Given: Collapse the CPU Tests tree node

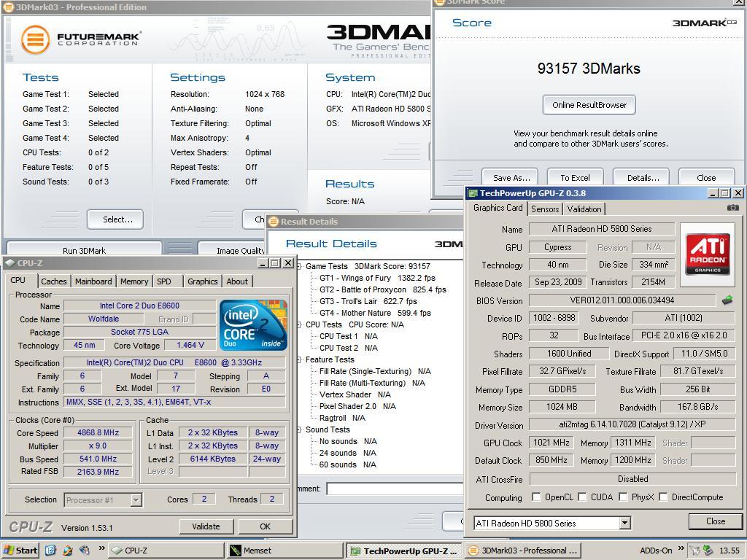Looking at the screenshot, I should coord(299,324).
